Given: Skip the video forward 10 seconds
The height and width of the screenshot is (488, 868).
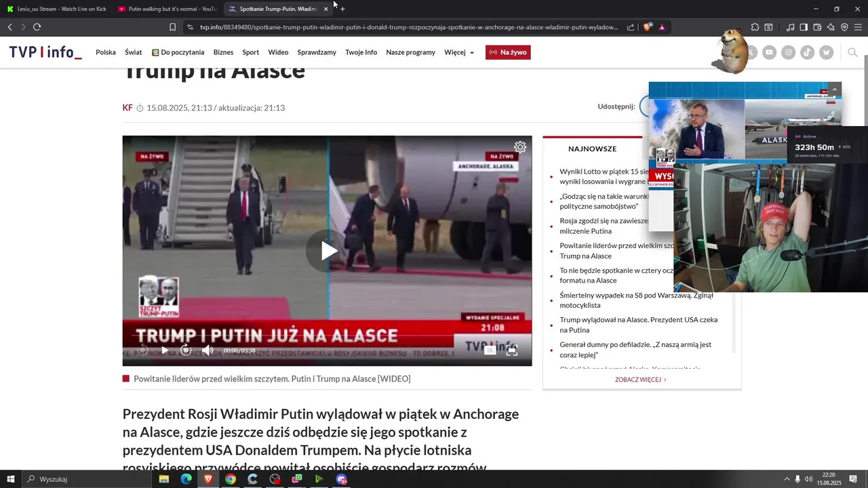Looking at the screenshot, I should [186, 350].
